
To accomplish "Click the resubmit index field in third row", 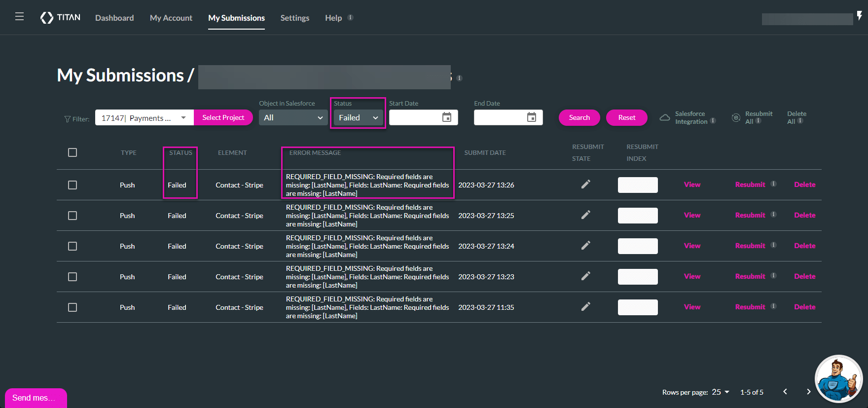I will click(637, 246).
